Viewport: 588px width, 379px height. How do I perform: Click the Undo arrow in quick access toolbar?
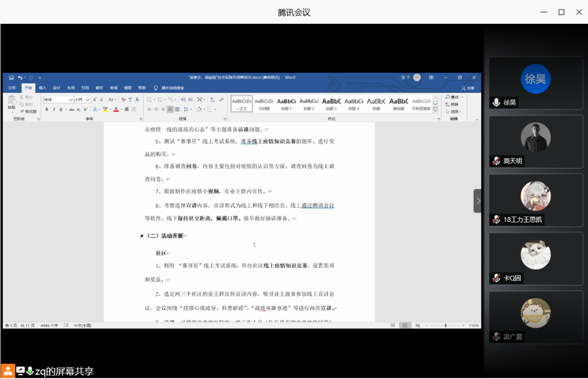coord(20,78)
